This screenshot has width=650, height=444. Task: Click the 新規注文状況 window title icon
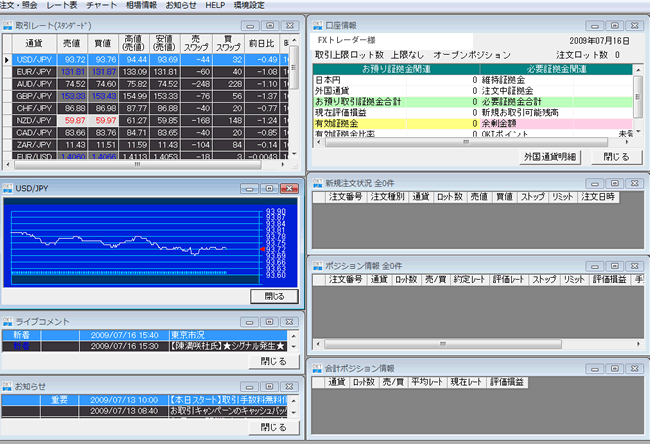click(318, 183)
